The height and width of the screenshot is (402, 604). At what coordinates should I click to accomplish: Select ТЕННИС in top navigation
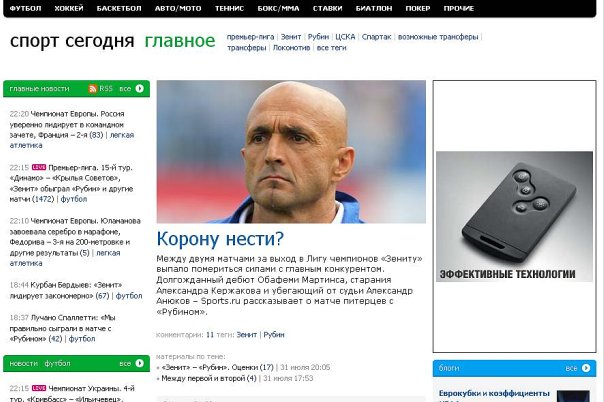pos(229,8)
